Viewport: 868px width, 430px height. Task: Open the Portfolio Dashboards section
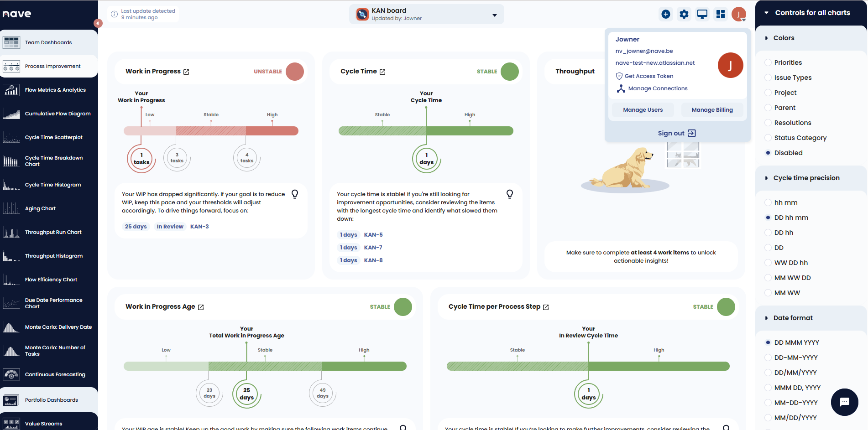[51, 400]
